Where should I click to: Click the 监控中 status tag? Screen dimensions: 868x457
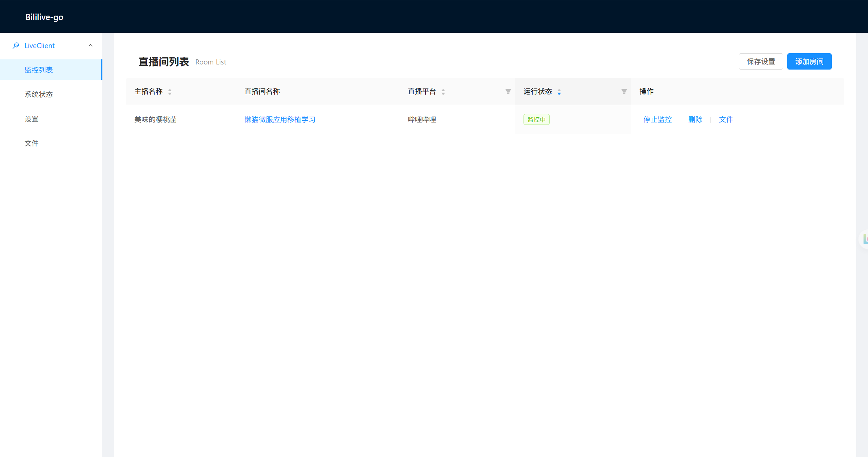point(536,119)
